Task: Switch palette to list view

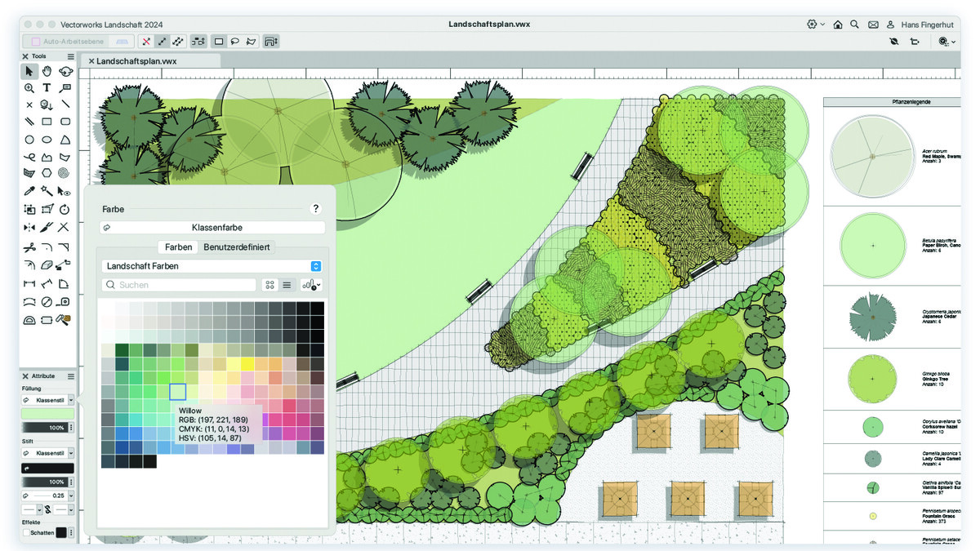Action: [287, 285]
